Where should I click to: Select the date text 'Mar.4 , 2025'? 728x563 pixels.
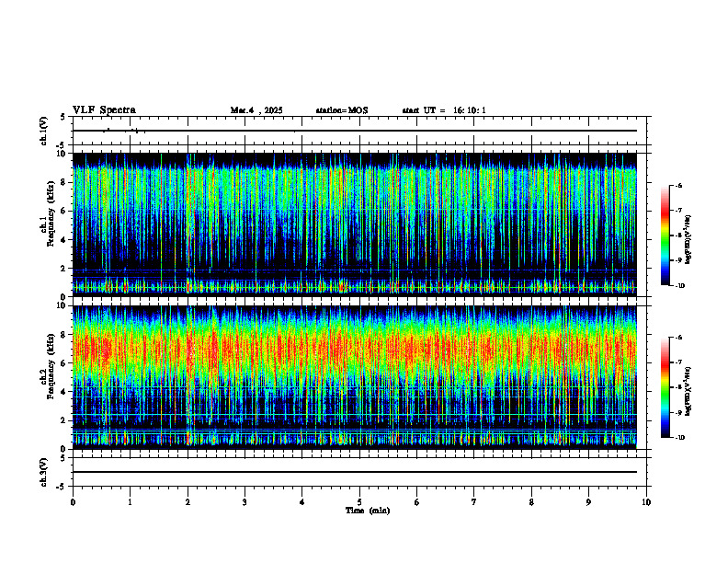[256, 110]
